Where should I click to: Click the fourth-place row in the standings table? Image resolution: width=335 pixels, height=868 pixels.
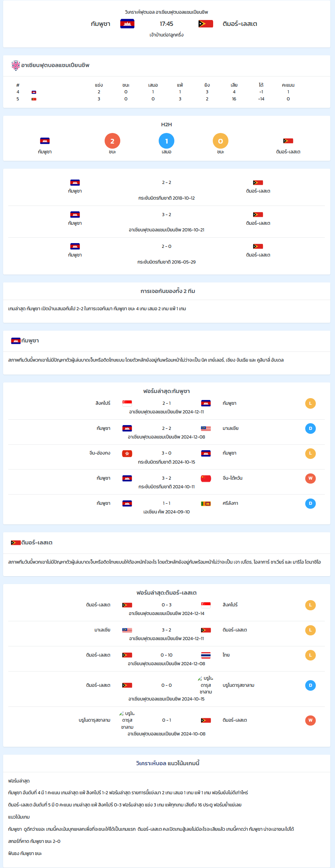coord(167,92)
